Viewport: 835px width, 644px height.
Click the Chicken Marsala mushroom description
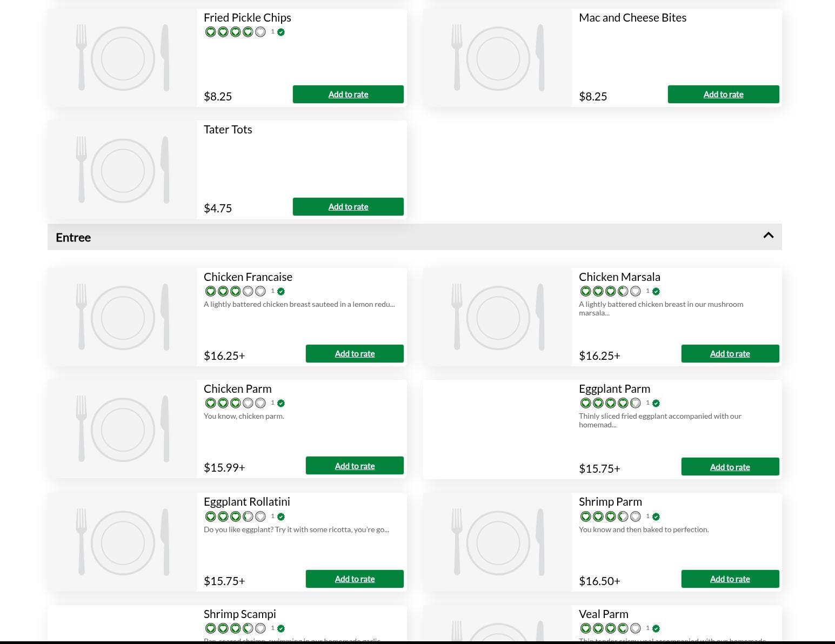coord(661,308)
